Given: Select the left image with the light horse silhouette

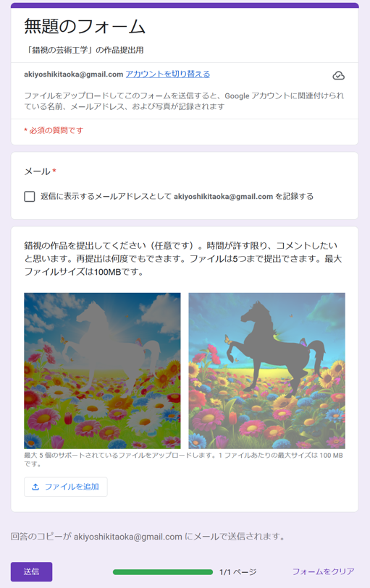Looking at the screenshot, I should (102, 370).
